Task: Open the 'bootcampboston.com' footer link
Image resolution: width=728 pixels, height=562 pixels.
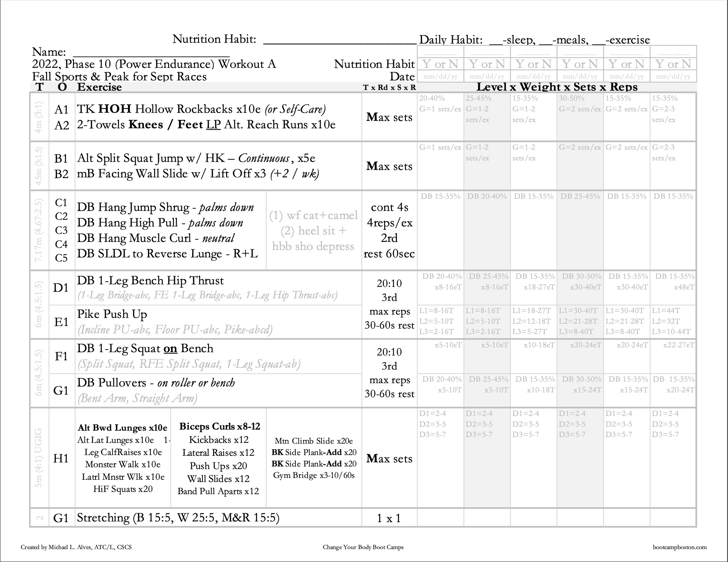Action: pyautogui.click(x=680, y=547)
